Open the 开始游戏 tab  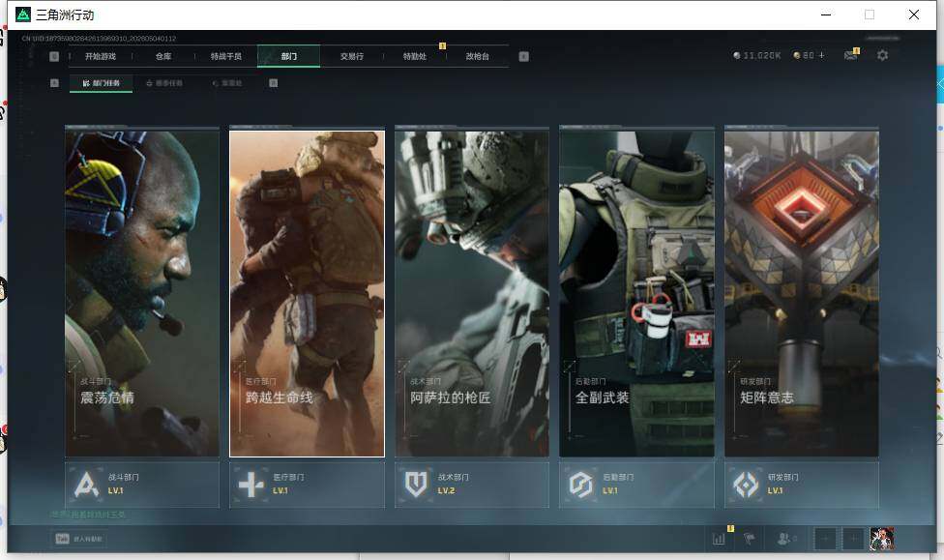coord(100,56)
